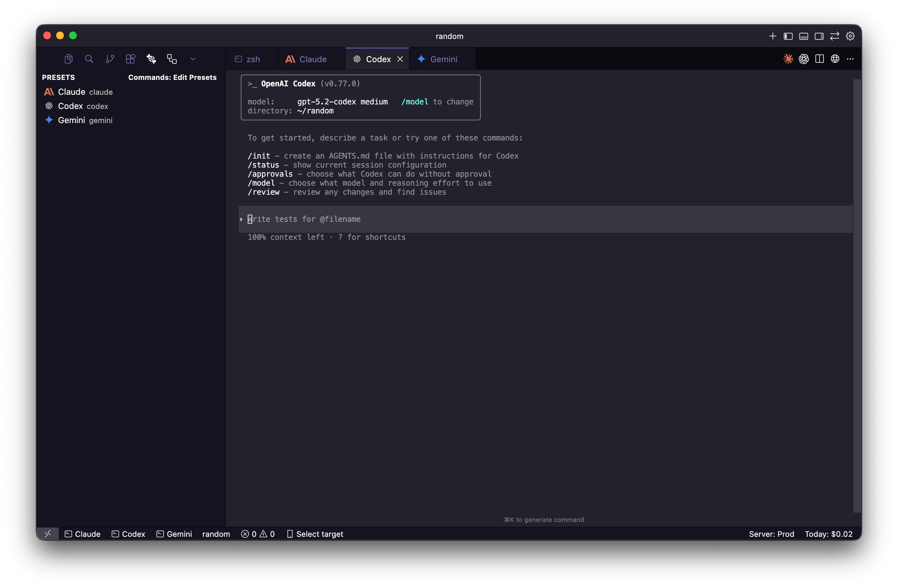898x588 pixels.
Task: Click the globe icon in tab bar
Action: (x=835, y=59)
